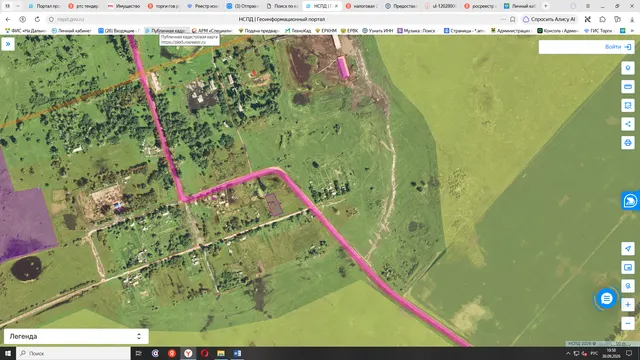Screen dimensions: 640x360
Task: Go back with browser back arrow
Action: 8,19
